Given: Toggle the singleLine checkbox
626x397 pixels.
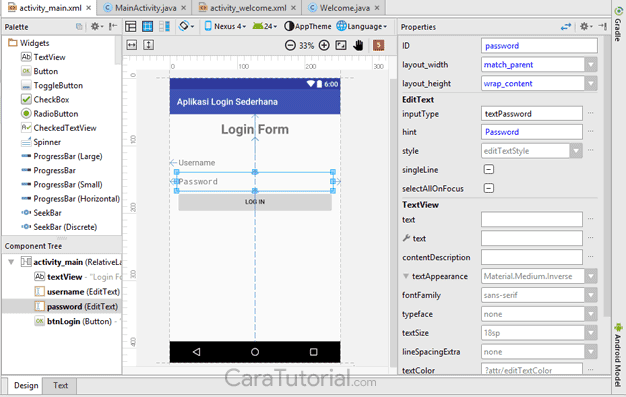Looking at the screenshot, I should 489,169.
